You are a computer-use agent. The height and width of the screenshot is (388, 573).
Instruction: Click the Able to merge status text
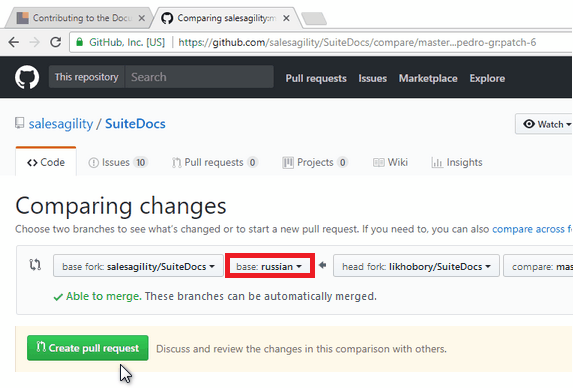pyautogui.click(x=104, y=296)
